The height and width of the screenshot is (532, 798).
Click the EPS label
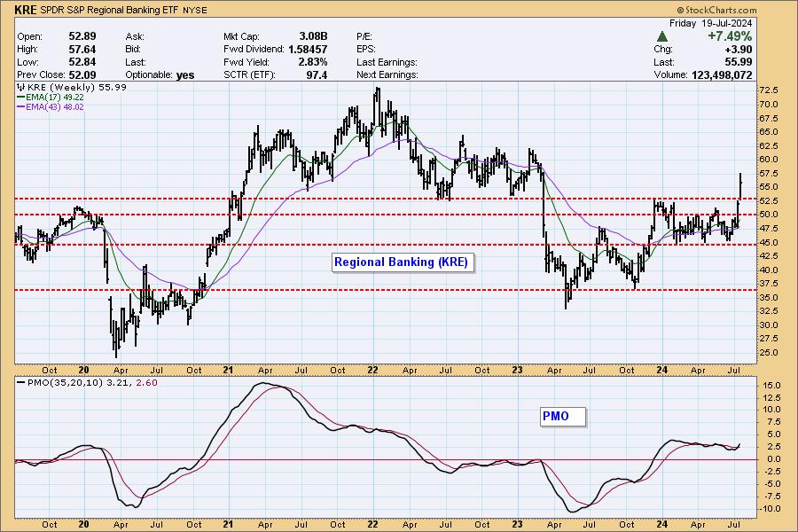tap(366, 50)
